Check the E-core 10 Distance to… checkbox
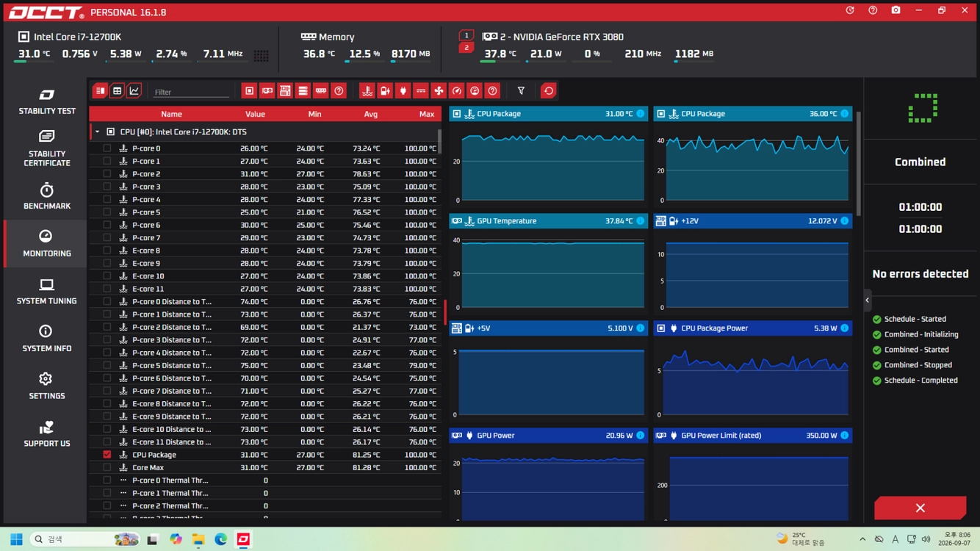The image size is (980, 551). click(x=107, y=429)
